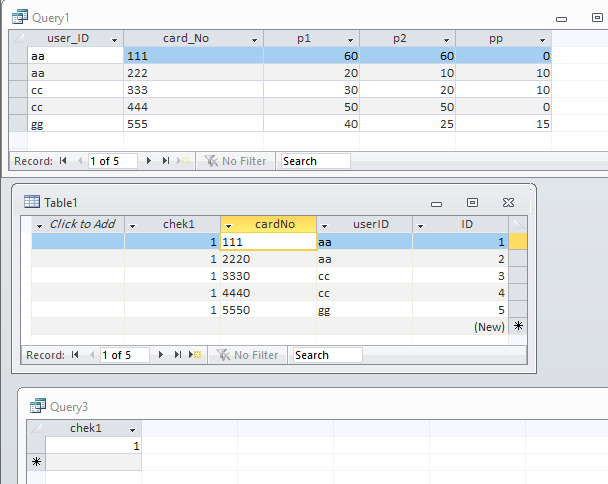Click new-row asterisk selector in Table1
The height and width of the screenshot is (484, 608).
point(518,326)
